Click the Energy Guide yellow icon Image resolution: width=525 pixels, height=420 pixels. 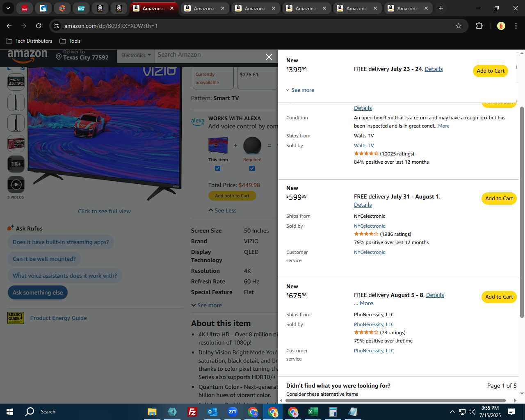(16, 318)
